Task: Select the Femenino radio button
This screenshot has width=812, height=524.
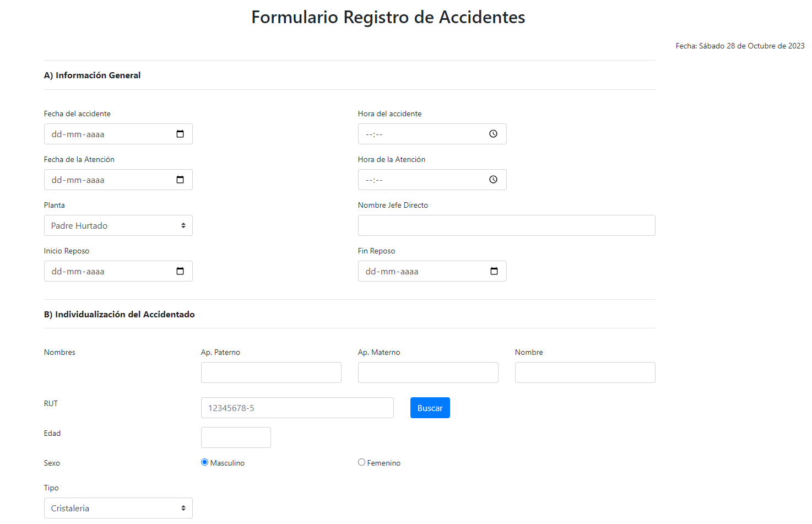Action: pyautogui.click(x=361, y=462)
